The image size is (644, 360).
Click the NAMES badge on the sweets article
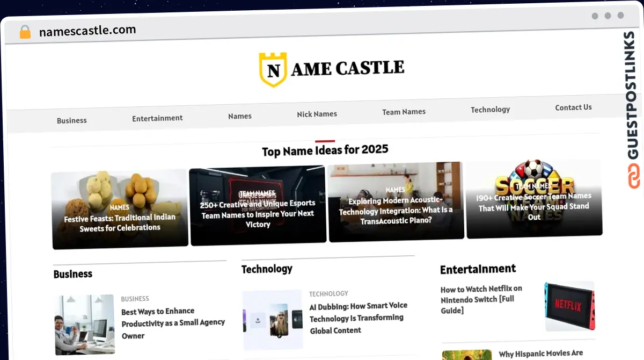[119, 207]
